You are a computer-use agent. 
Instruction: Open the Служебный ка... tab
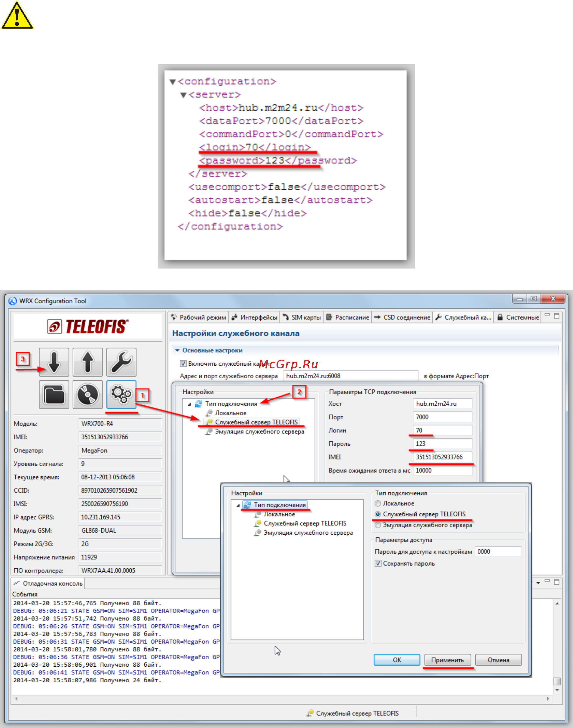(464, 317)
